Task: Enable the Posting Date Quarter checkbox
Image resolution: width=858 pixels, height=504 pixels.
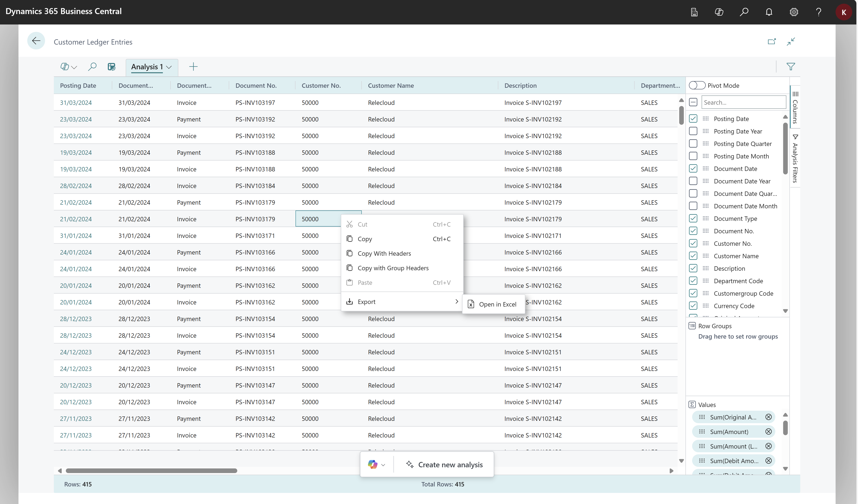Action: pyautogui.click(x=694, y=143)
